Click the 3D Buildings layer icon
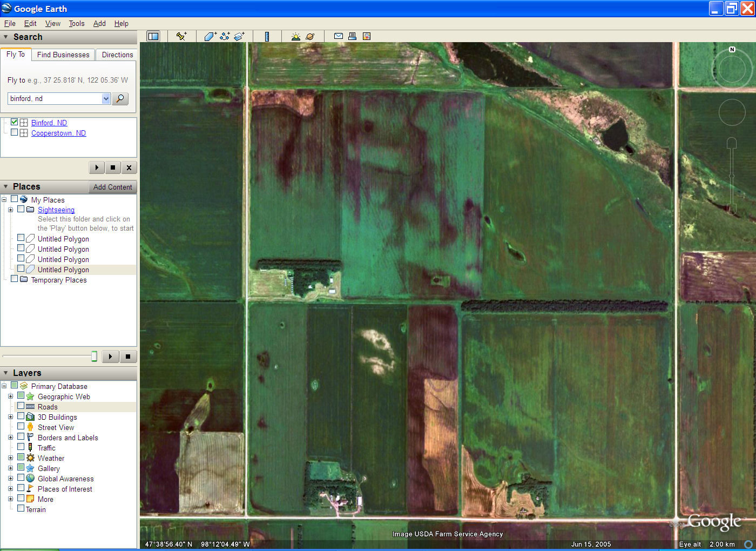Image resolution: width=756 pixels, height=551 pixels. [x=30, y=417]
